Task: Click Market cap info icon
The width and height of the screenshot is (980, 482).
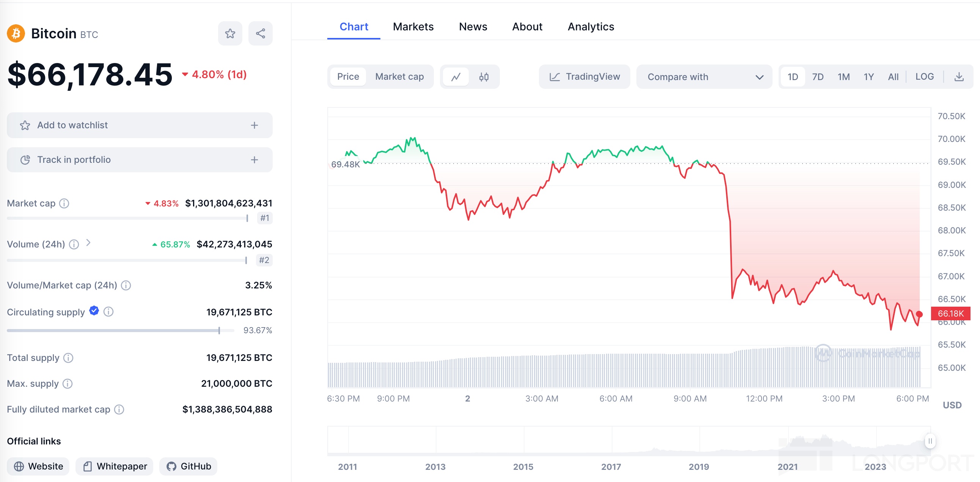Action: pos(64,203)
